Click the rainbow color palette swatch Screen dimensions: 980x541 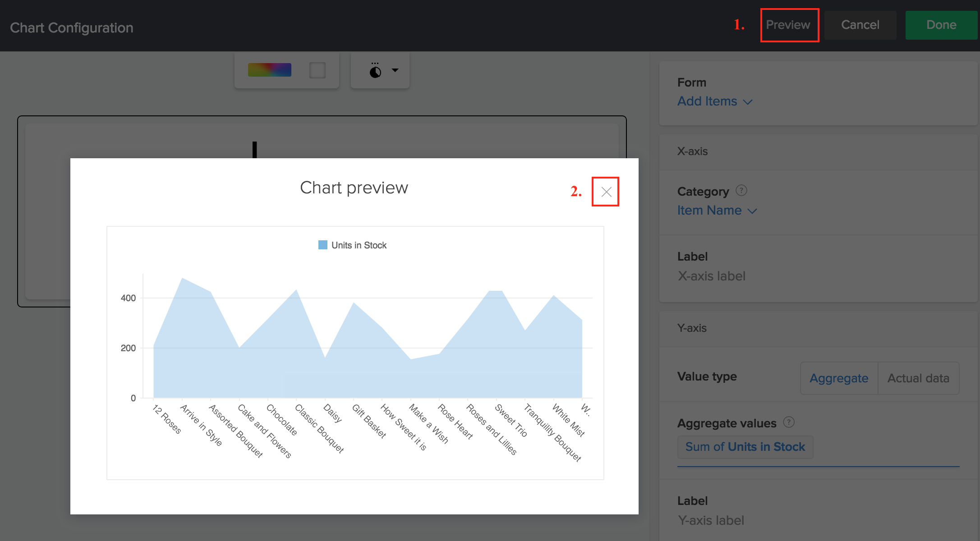[269, 70]
